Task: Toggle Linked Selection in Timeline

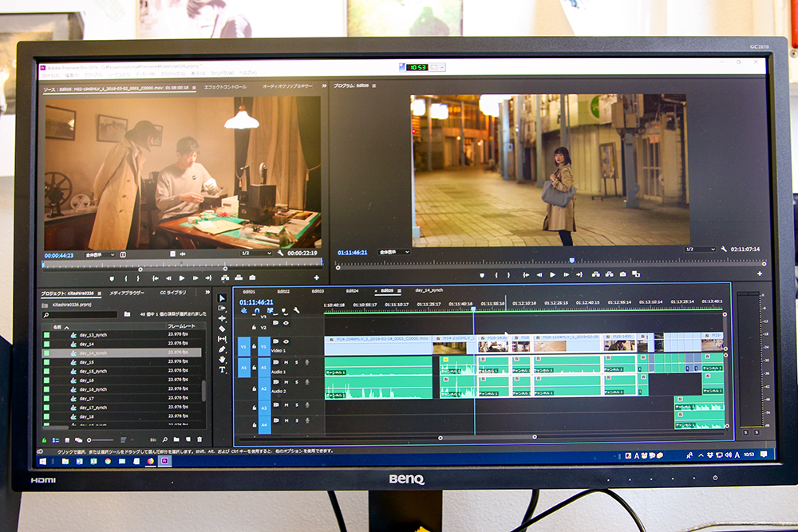Action: coord(271,310)
